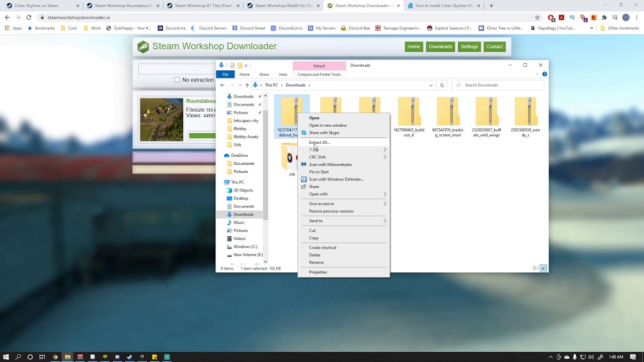
Task: Open Blobby Assets folder in sidebar
Action: coord(246,137)
